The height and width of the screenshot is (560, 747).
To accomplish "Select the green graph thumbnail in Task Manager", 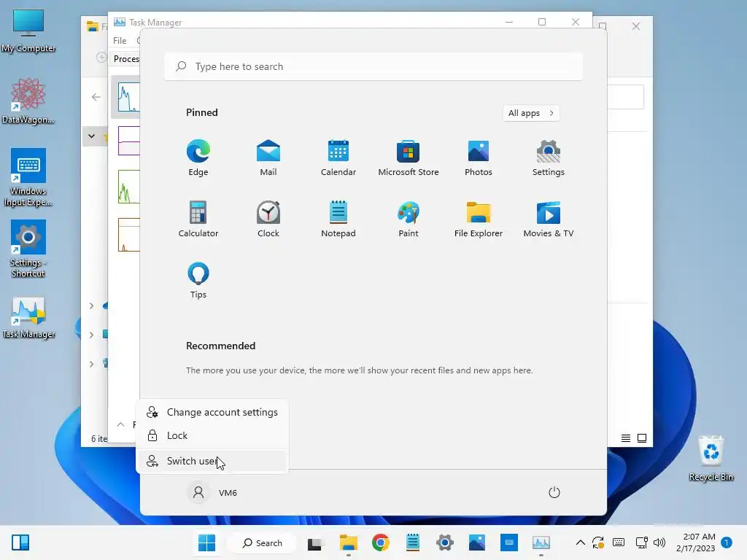I will pos(128,186).
